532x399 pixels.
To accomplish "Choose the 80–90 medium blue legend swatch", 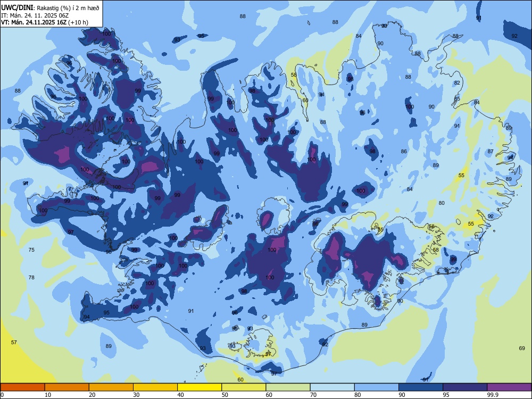I will point(377,387).
